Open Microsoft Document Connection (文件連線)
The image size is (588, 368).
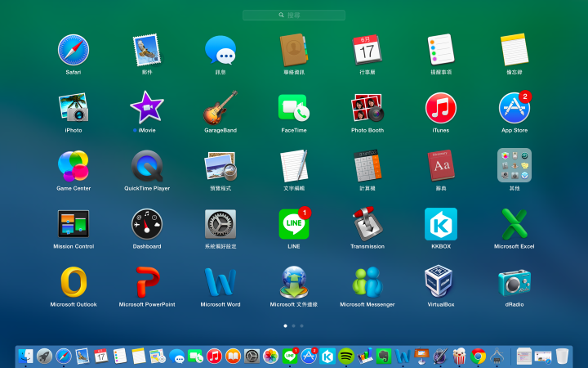click(x=294, y=282)
